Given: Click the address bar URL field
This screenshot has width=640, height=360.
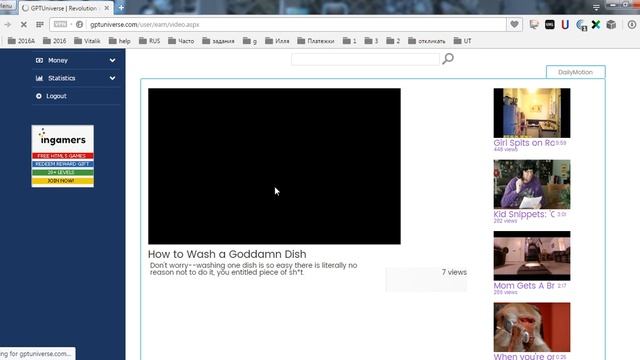Looking at the screenshot, I should pos(278,24).
